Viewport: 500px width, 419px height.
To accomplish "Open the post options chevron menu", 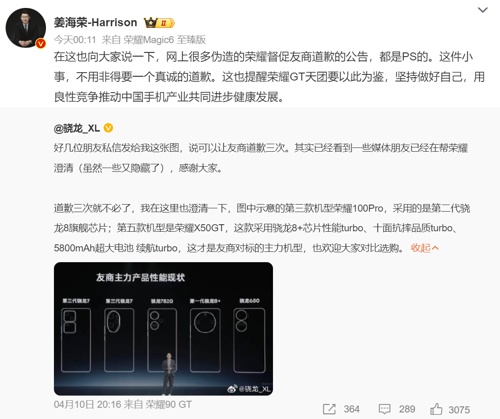I will [482, 10].
